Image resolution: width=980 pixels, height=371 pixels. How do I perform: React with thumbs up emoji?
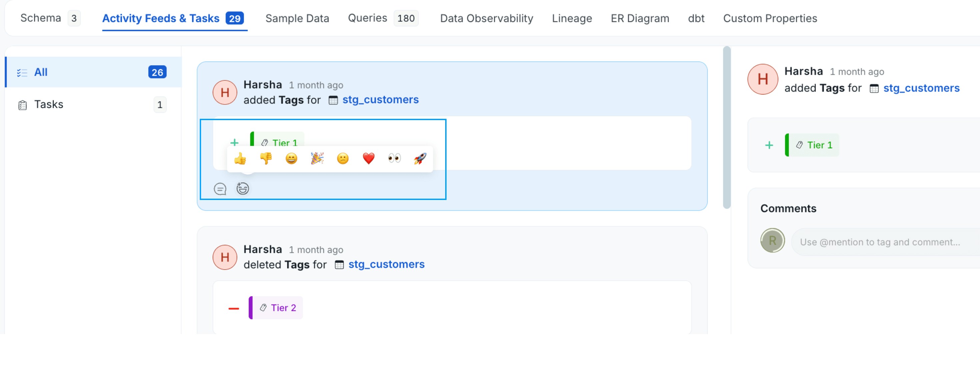[x=240, y=158]
